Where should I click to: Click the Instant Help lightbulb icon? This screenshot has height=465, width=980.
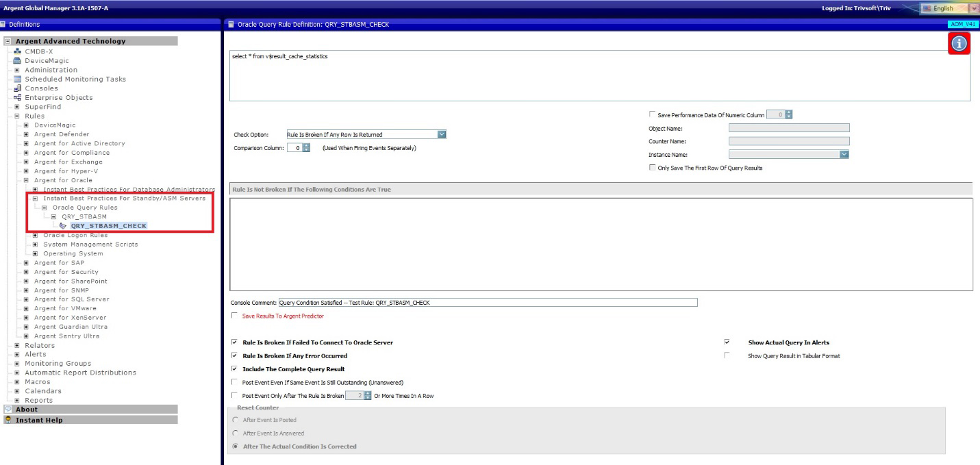click(x=8, y=420)
